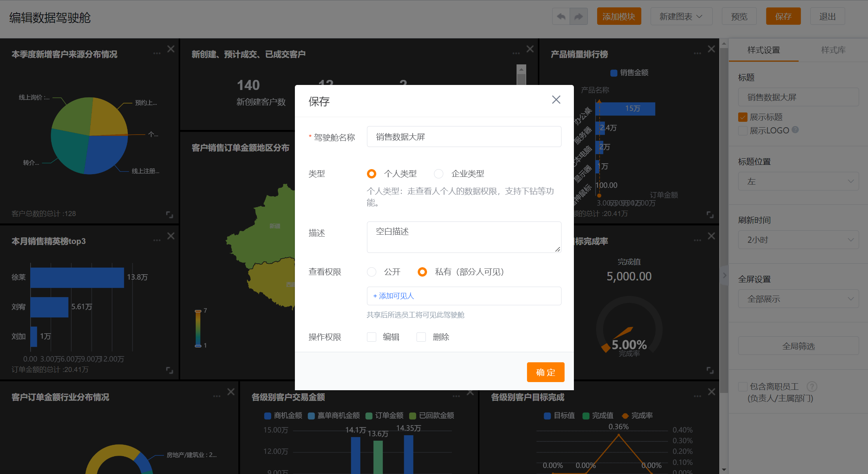Image resolution: width=868 pixels, height=474 pixels.
Task: Expand the 刷新时间 2小时 dropdown
Action: coord(798,240)
